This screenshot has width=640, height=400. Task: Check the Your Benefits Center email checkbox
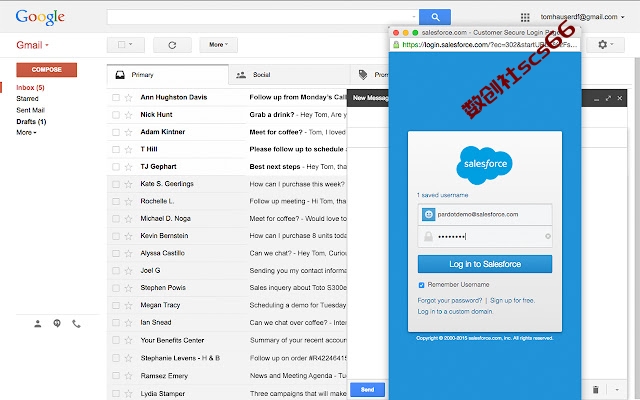click(116, 340)
